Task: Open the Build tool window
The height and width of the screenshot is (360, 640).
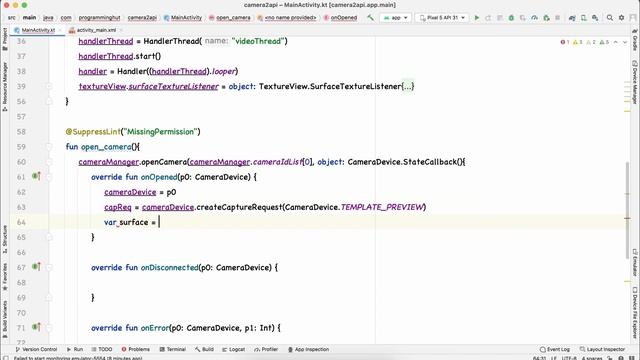Action: click(204, 349)
